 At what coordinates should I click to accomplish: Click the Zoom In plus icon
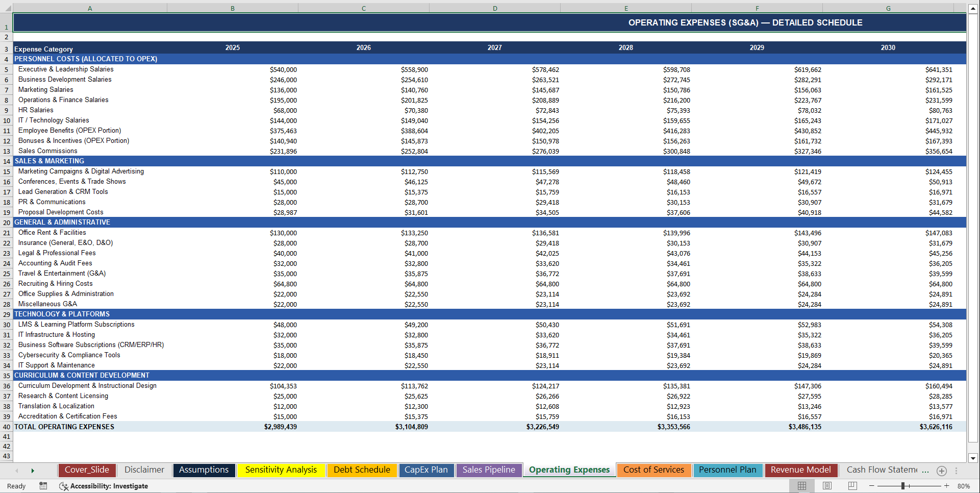(x=947, y=486)
